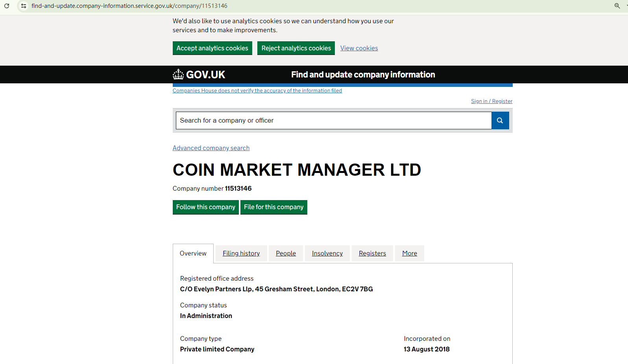Reload the page with the browser refresh icon

[7, 6]
